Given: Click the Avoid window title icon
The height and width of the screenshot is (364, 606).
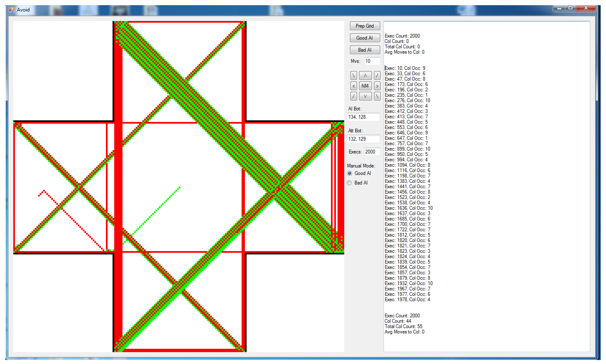Looking at the screenshot, I should click(11, 10).
